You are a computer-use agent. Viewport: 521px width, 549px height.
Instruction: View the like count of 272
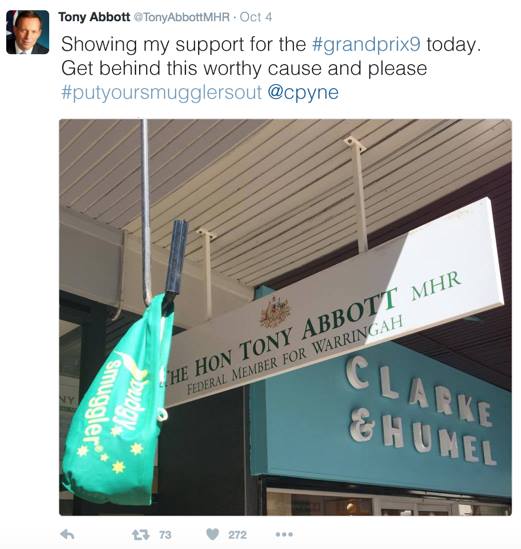[x=238, y=535]
